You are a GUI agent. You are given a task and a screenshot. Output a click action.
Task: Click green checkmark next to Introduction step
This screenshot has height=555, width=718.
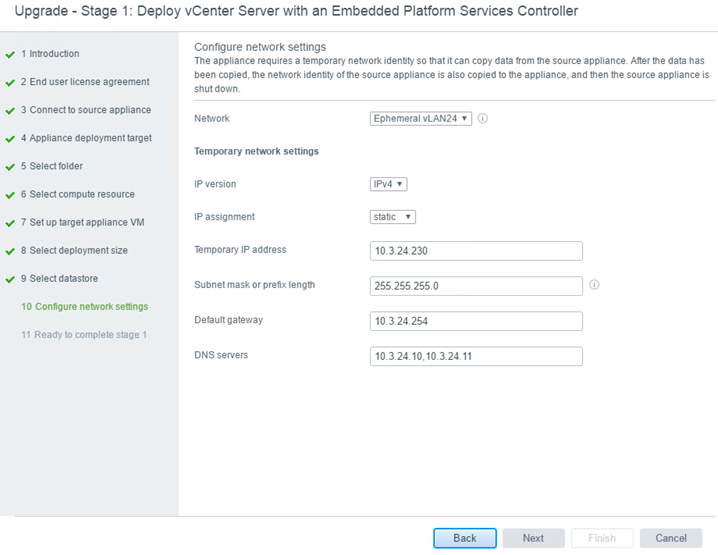pyautogui.click(x=10, y=55)
